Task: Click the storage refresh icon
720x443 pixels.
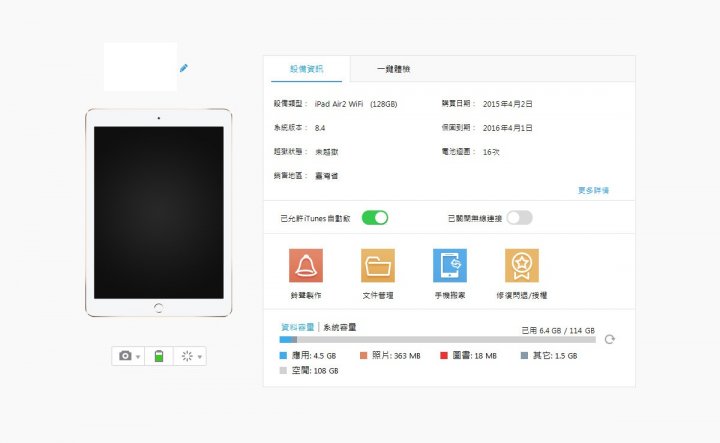Action: pyautogui.click(x=609, y=339)
